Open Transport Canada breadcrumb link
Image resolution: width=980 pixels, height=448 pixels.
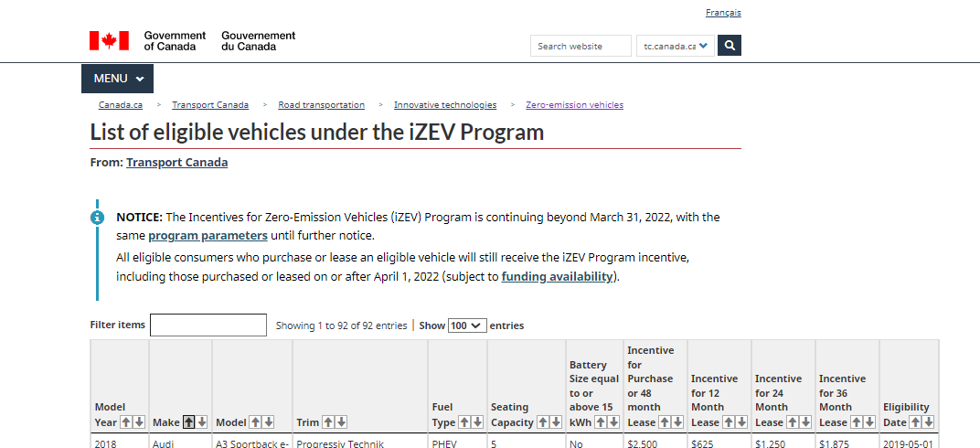pos(210,105)
